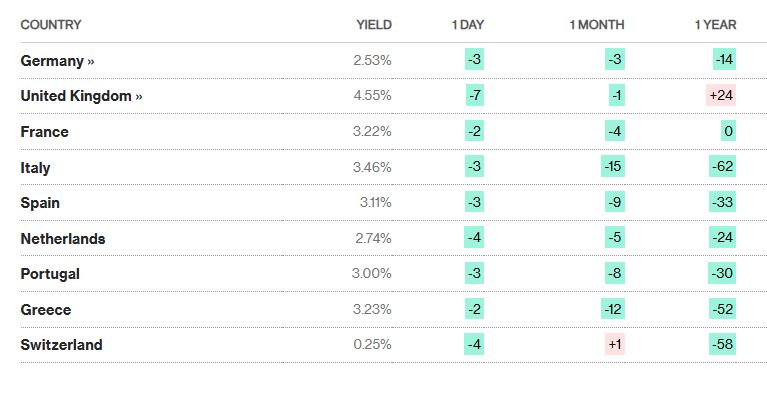Viewport: 767px width, 399px height.
Task: Click the Germany yield value 2.53%
Action: tap(372, 60)
